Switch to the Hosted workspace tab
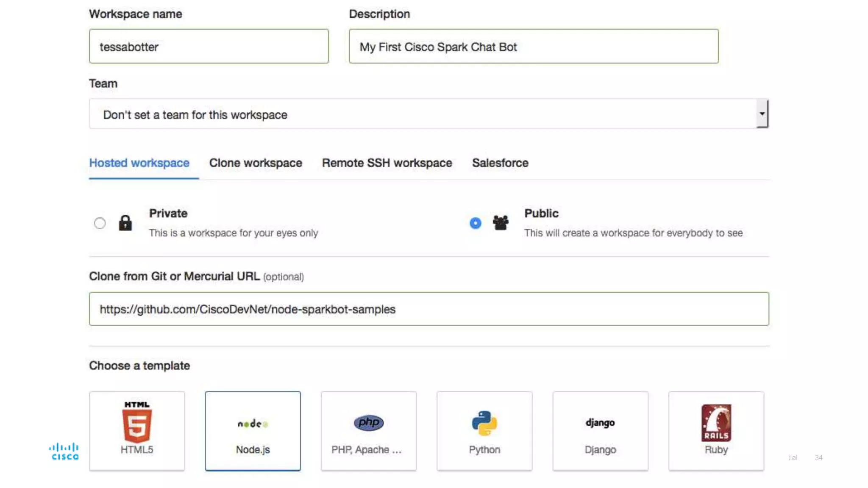The width and height of the screenshot is (868, 488). tap(139, 163)
